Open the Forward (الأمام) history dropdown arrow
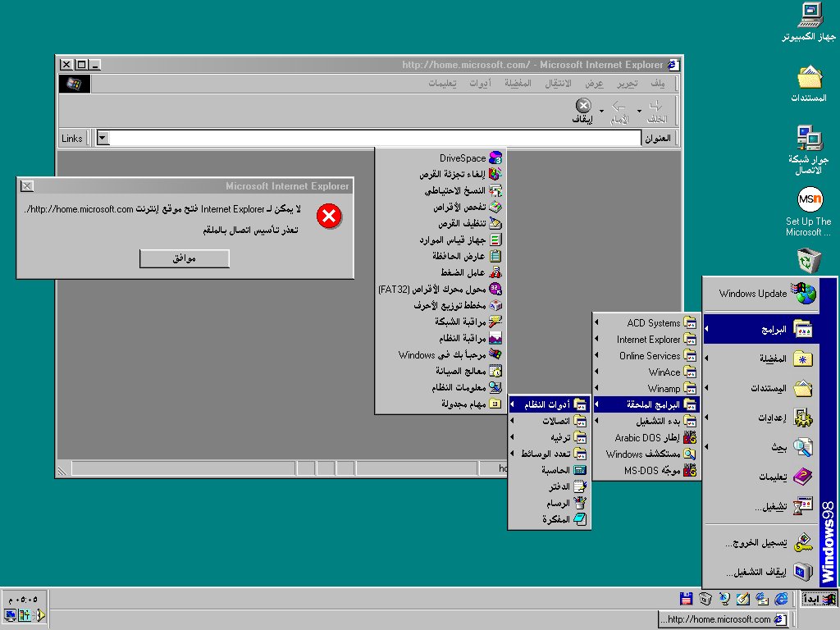Image resolution: width=840 pixels, height=630 pixels. pos(601,111)
